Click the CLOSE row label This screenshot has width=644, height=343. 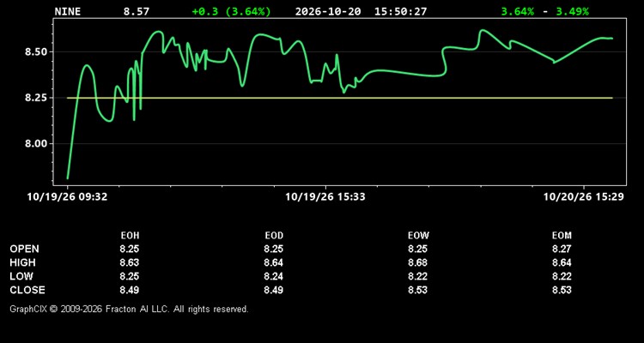(27, 290)
